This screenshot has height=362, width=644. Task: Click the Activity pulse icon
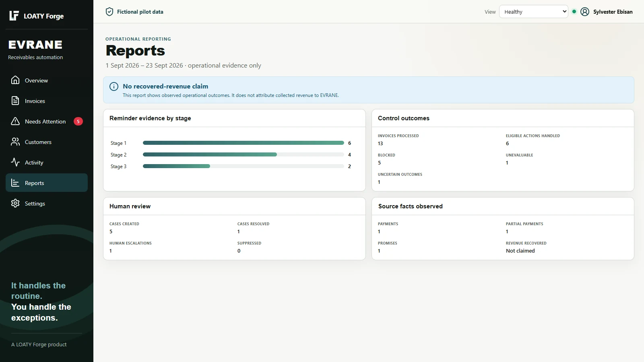click(15, 162)
